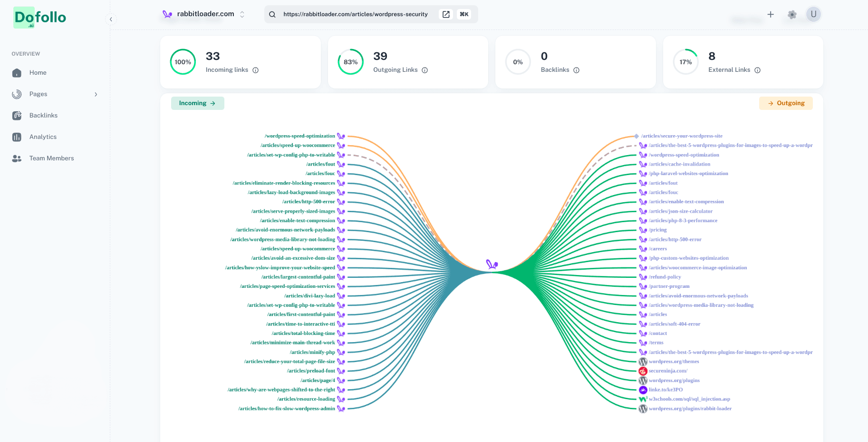Open the Pages sidebar item
The width and height of the screenshot is (868, 442).
[55, 94]
